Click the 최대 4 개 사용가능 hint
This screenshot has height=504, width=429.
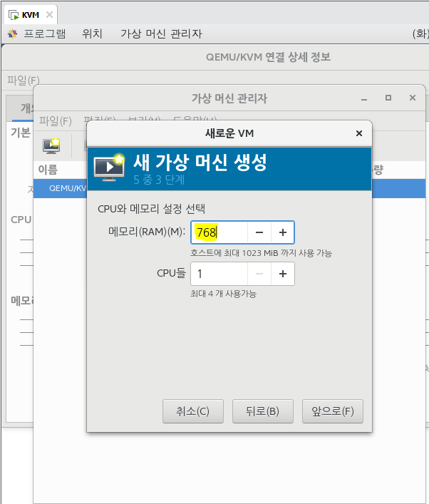pyautogui.click(x=223, y=294)
